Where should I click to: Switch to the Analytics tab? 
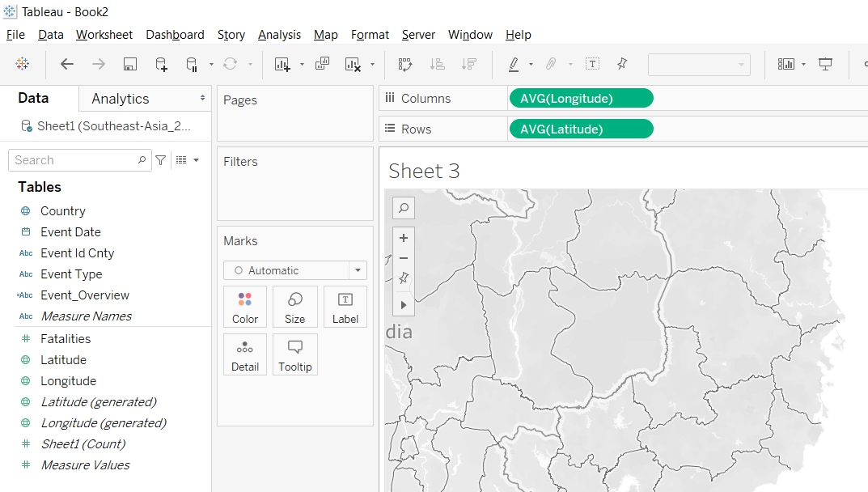point(121,99)
